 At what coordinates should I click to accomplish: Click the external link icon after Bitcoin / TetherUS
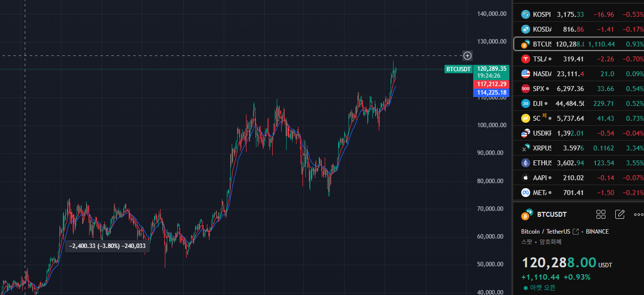click(576, 231)
